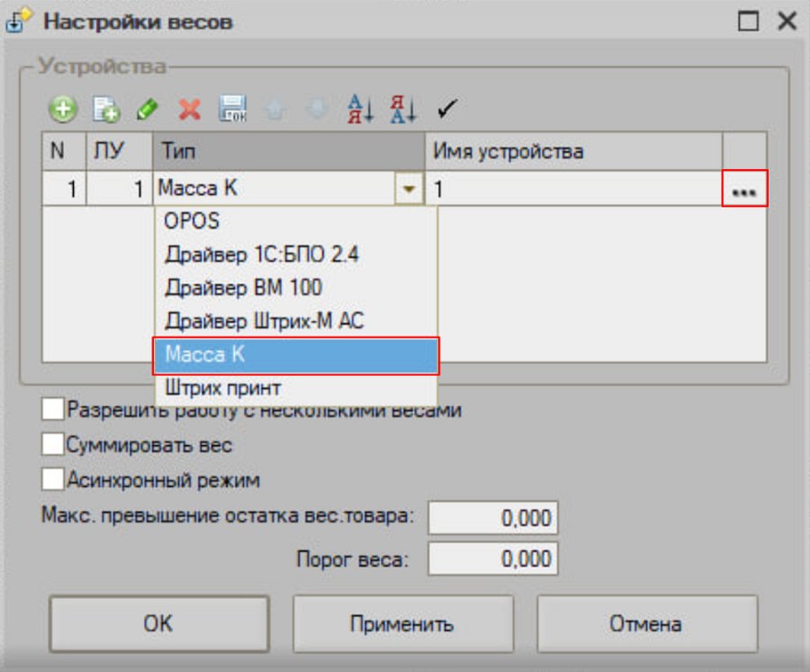
Task: Maximize the Настройки весов window
Action: click(x=748, y=22)
